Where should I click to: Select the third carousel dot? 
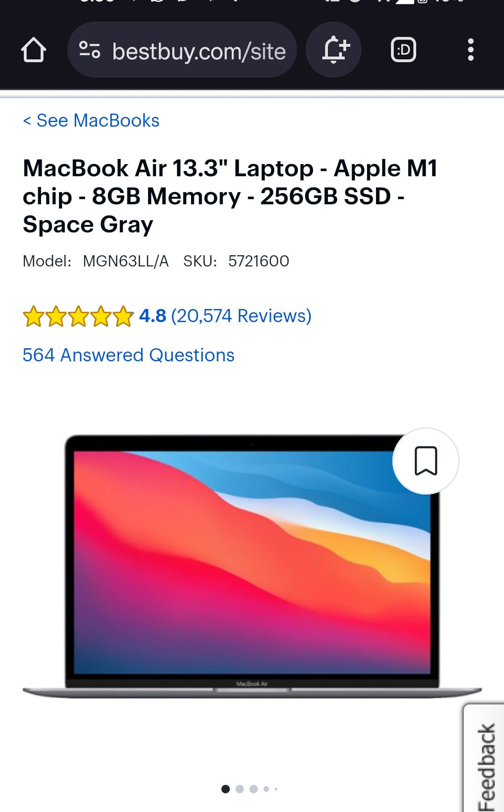pos(254,789)
